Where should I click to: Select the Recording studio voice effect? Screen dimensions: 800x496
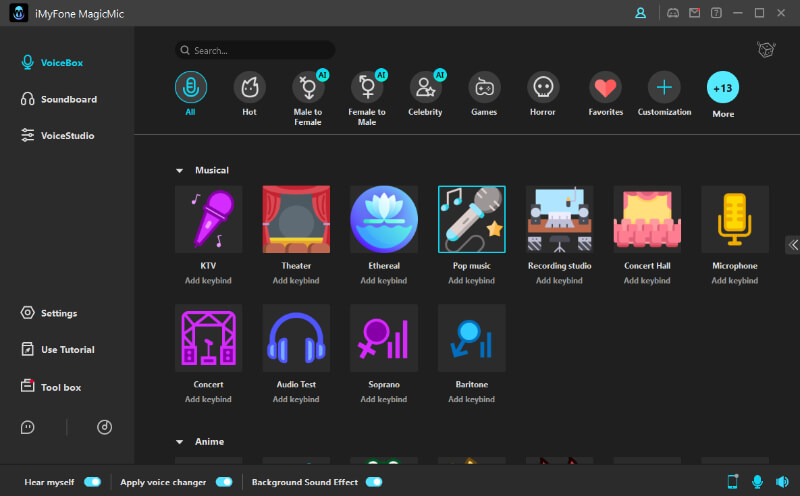click(x=559, y=219)
